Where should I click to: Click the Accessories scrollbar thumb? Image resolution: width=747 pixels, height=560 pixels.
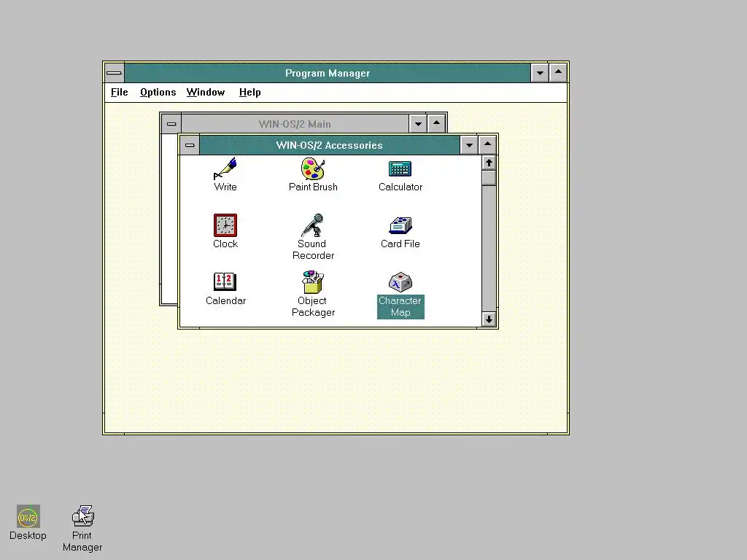point(489,178)
